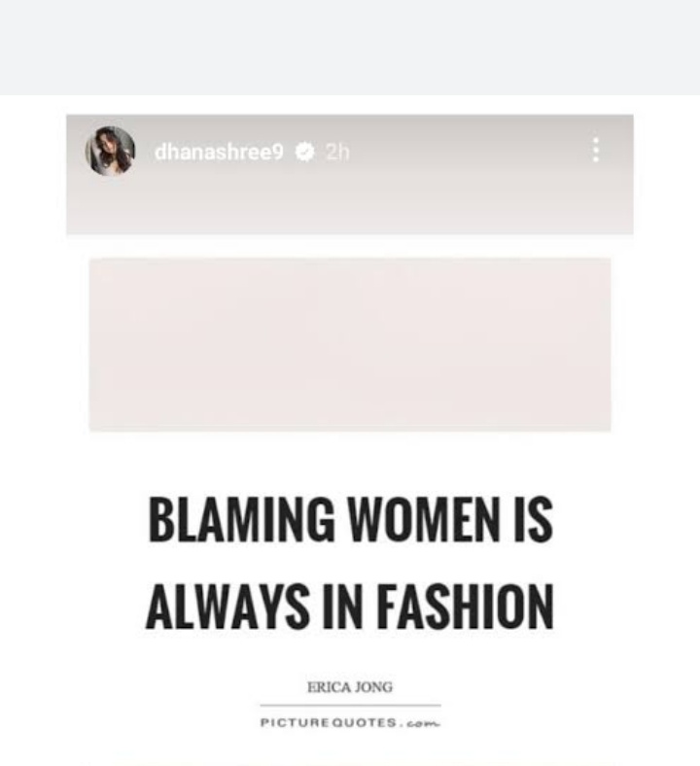Select the ERICA JONG author credit
The width and height of the screenshot is (700, 766).
(x=350, y=687)
